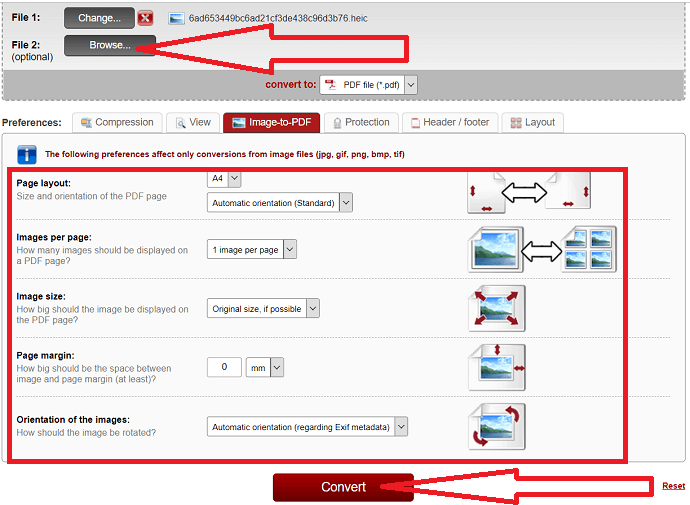Click the padlock icon on Protection tab
The image size is (690, 505).
(x=337, y=123)
